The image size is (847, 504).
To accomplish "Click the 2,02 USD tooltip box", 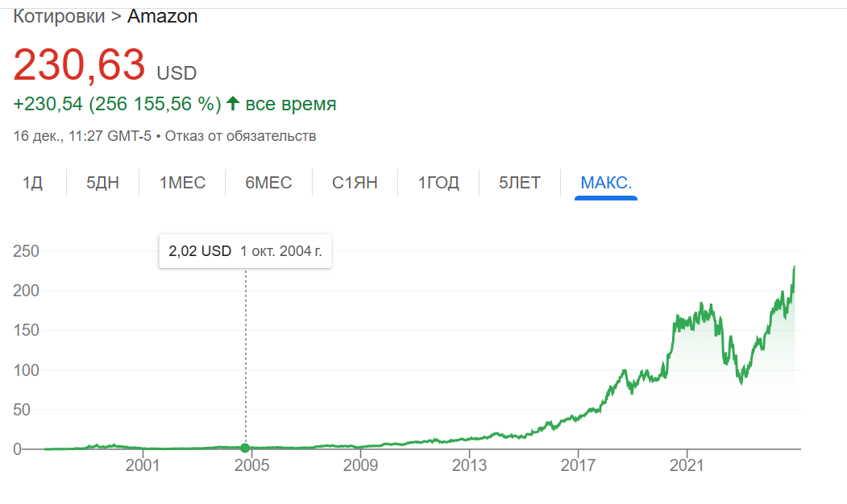I will pyautogui.click(x=245, y=251).
